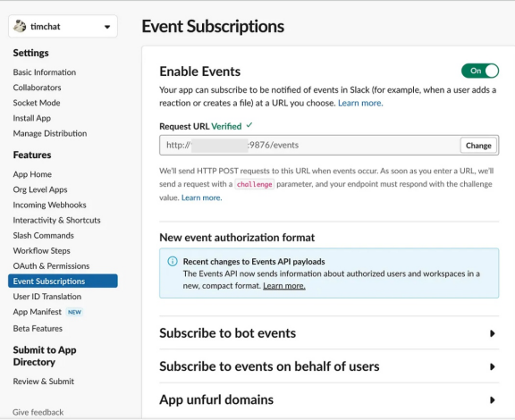Click Recent changes to Events API payloads text
515x420 pixels.
pyautogui.click(x=254, y=262)
